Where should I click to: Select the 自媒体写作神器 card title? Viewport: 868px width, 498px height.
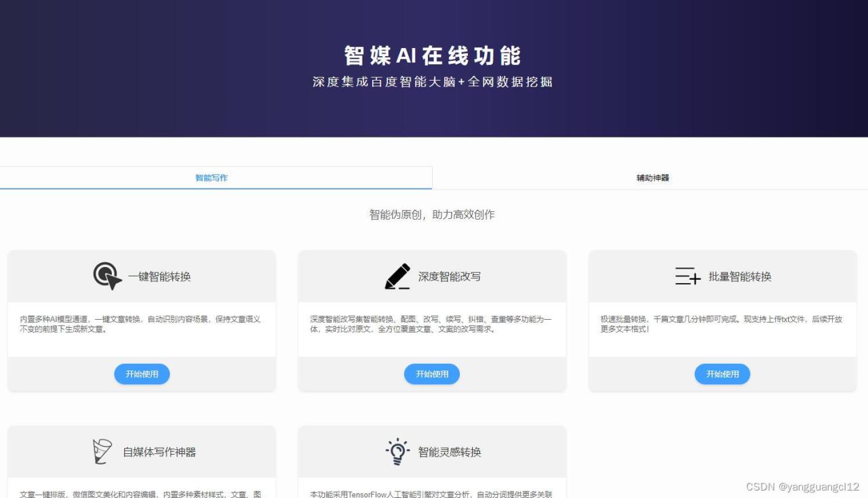pyautogui.click(x=159, y=452)
